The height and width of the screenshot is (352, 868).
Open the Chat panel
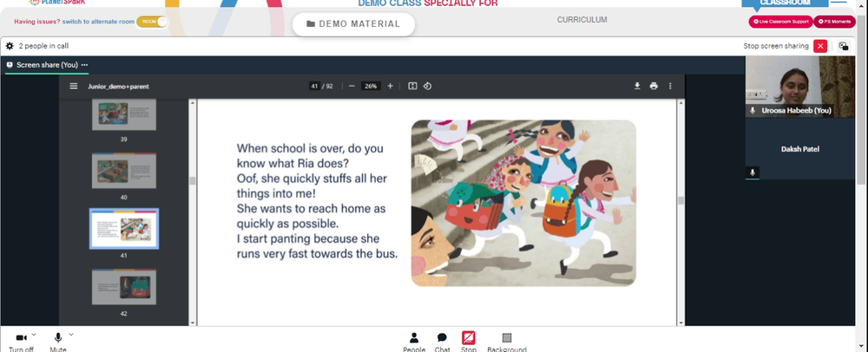(442, 342)
